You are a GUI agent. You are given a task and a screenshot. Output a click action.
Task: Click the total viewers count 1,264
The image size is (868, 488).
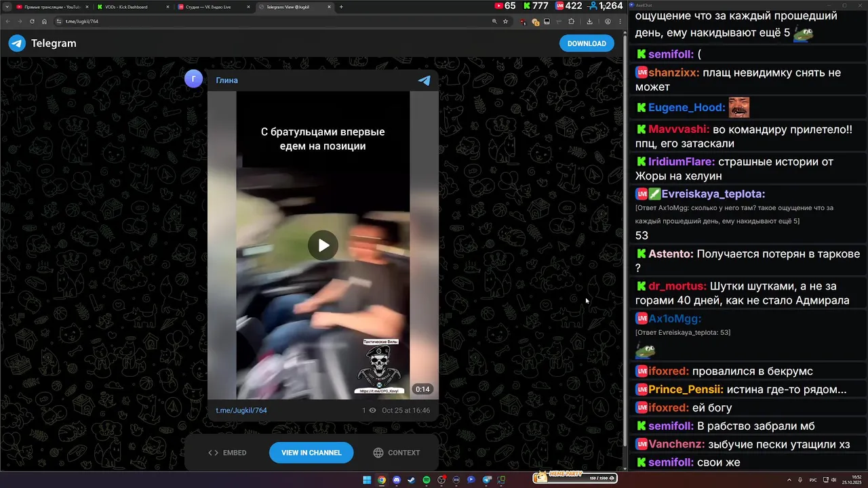click(606, 5)
